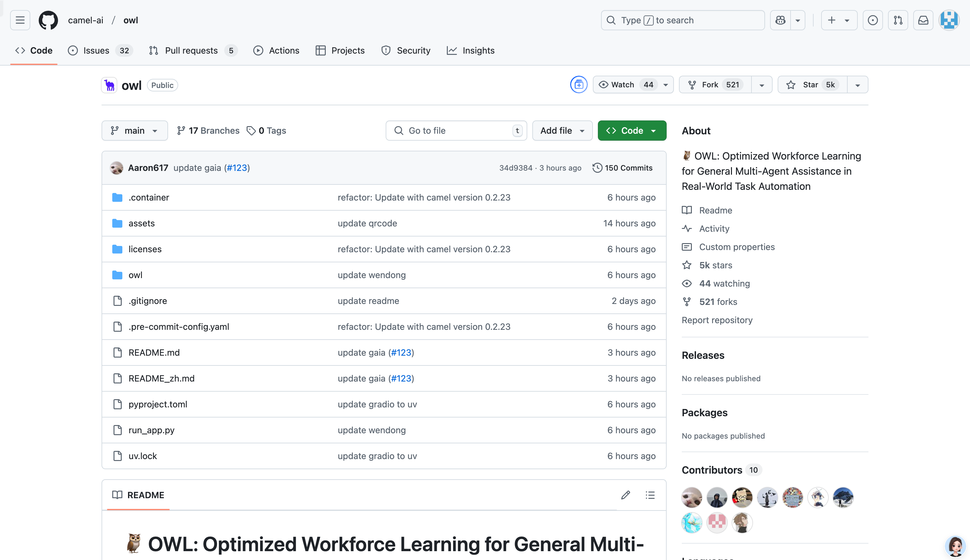
Task: Click the blue circled plus icon beside Watch
Action: (x=579, y=85)
